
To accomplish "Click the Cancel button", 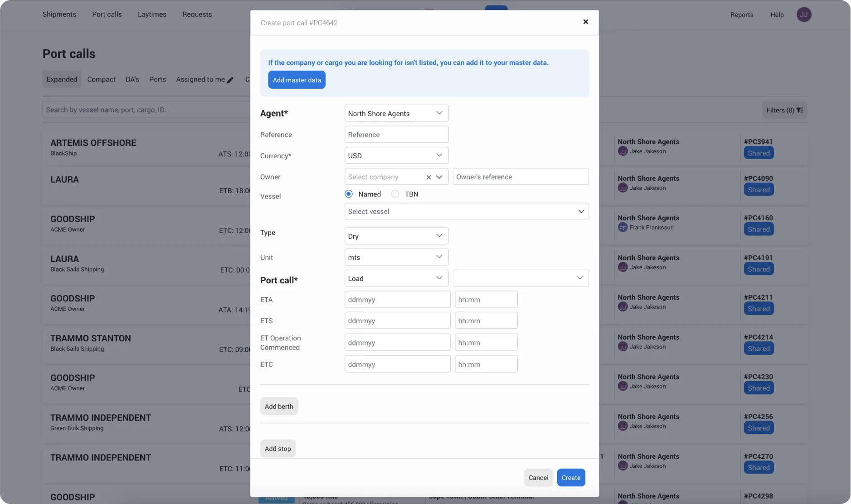I will coord(538,477).
